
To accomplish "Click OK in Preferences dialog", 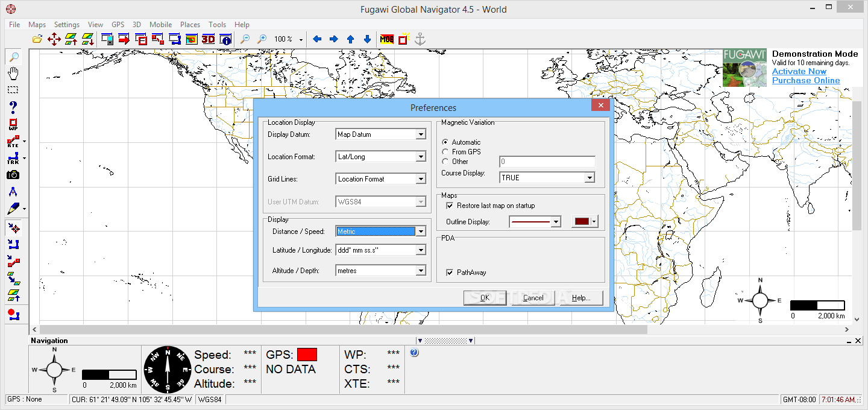I will (x=485, y=298).
